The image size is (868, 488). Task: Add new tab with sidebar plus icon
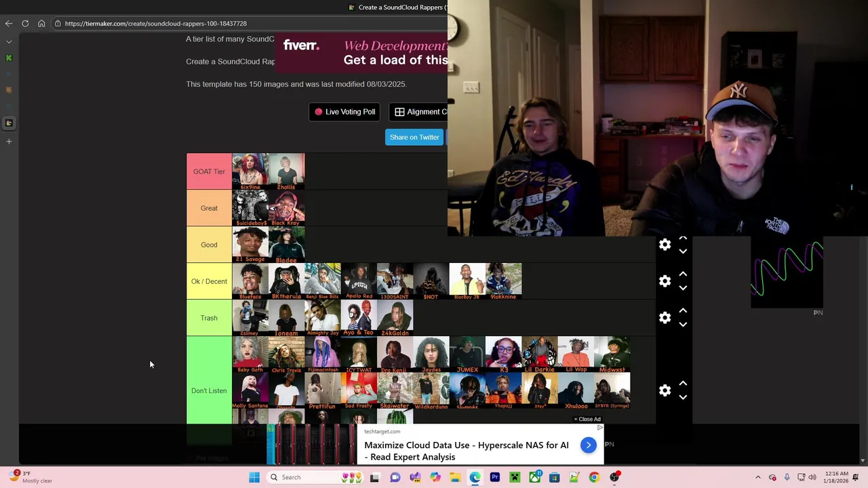pos(9,142)
